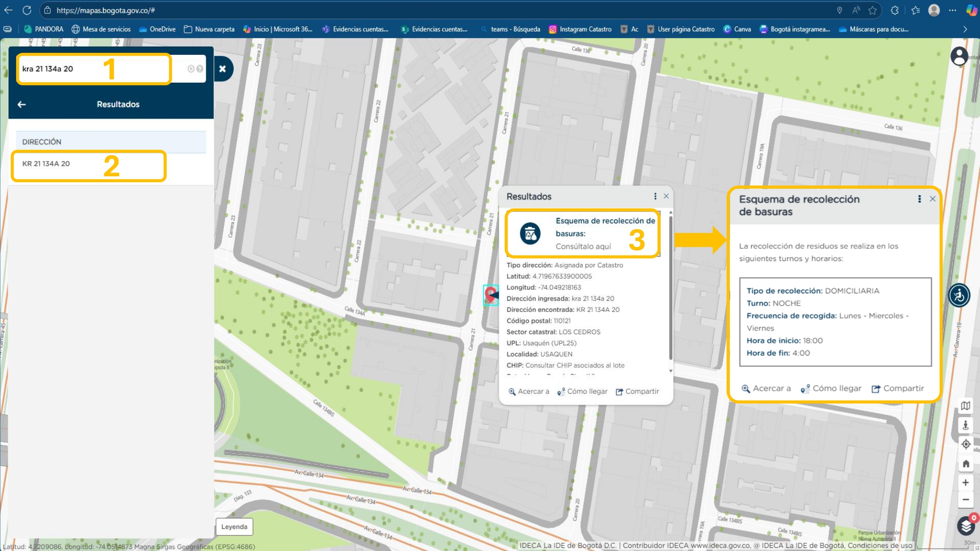Click the locate my position button
980x551 pixels.
coord(965,444)
